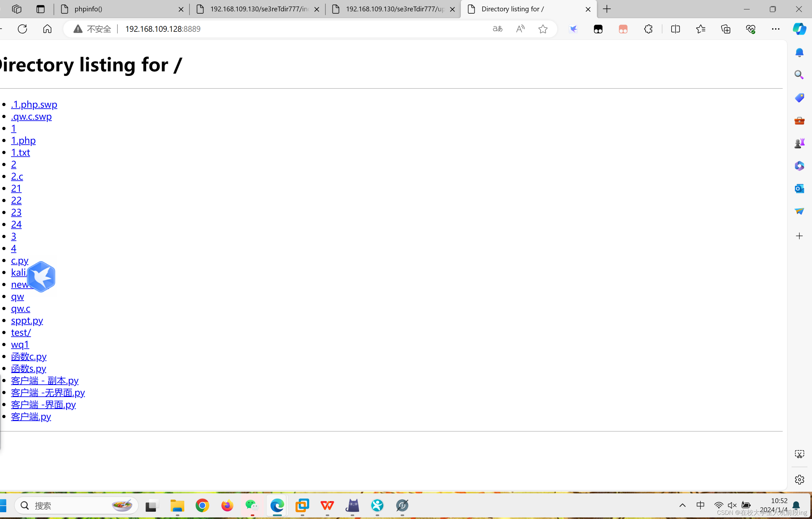Image resolution: width=812 pixels, height=519 pixels.
Task: Click the browser refresh icon
Action: click(22, 29)
